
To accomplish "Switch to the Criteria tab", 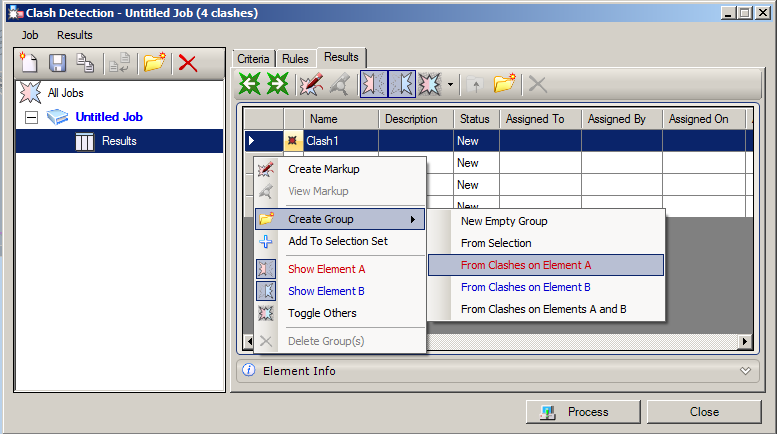I will [x=253, y=58].
